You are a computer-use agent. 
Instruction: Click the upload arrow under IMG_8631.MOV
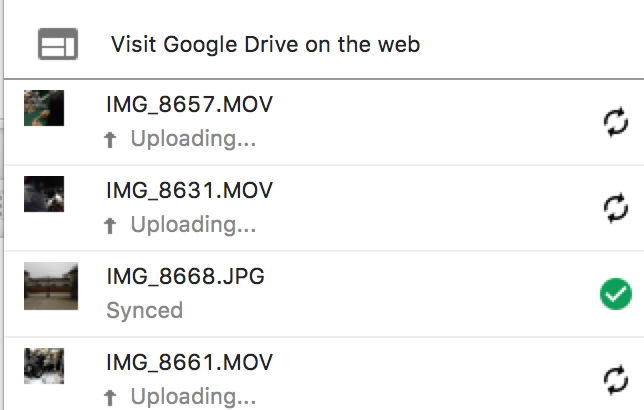pos(112,226)
